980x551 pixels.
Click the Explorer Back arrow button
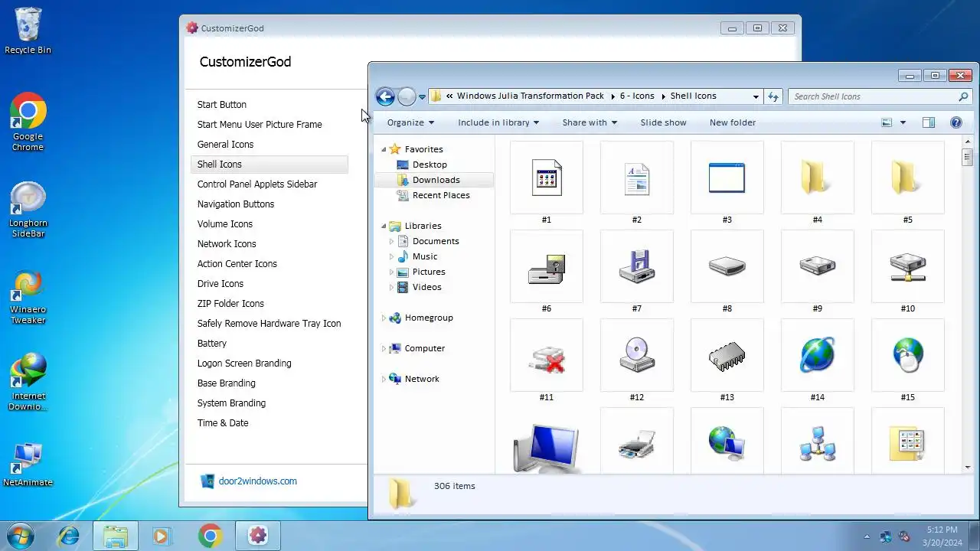pos(385,96)
